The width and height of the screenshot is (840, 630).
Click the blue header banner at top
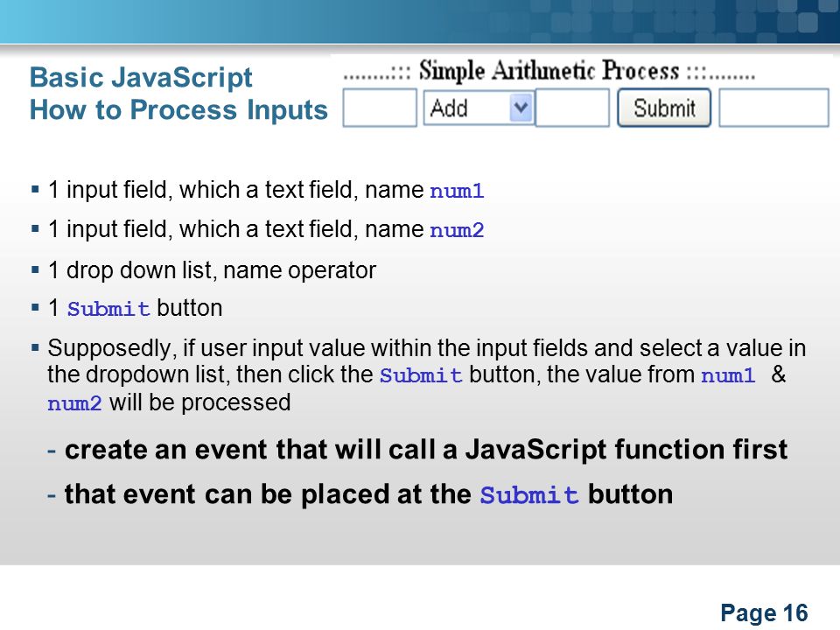[x=420, y=21]
